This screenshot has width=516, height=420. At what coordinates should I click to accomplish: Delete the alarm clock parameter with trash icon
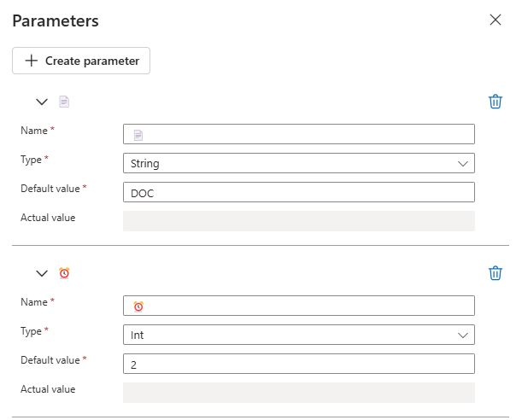(495, 273)
